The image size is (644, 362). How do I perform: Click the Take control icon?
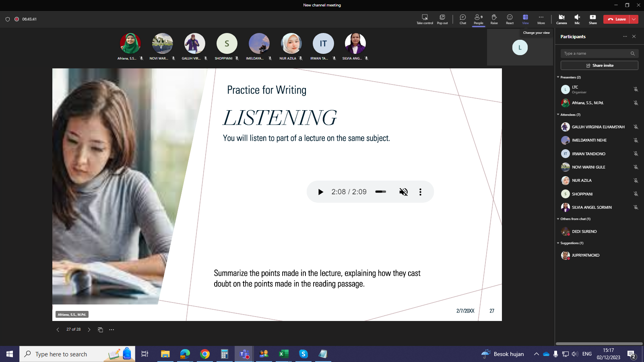tap(425, 19)
